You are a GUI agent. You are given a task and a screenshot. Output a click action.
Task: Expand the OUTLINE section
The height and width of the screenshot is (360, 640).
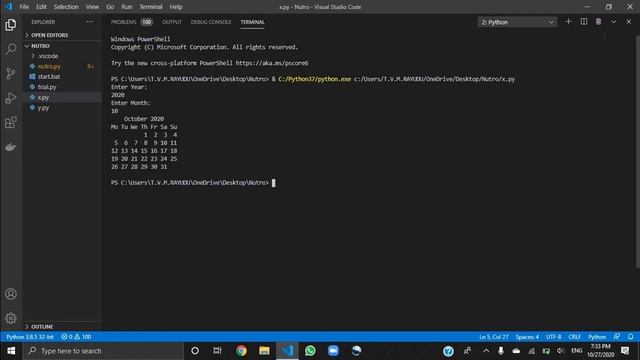(x=42, y=327)
